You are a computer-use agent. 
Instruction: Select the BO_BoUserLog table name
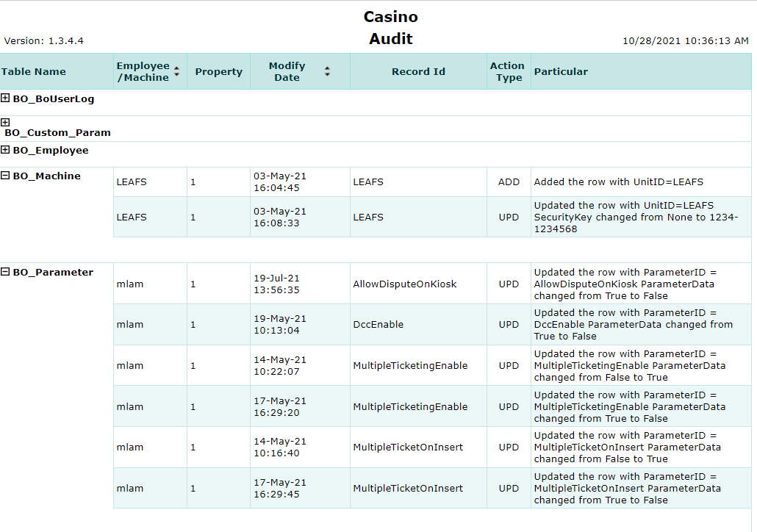point(54,99)
